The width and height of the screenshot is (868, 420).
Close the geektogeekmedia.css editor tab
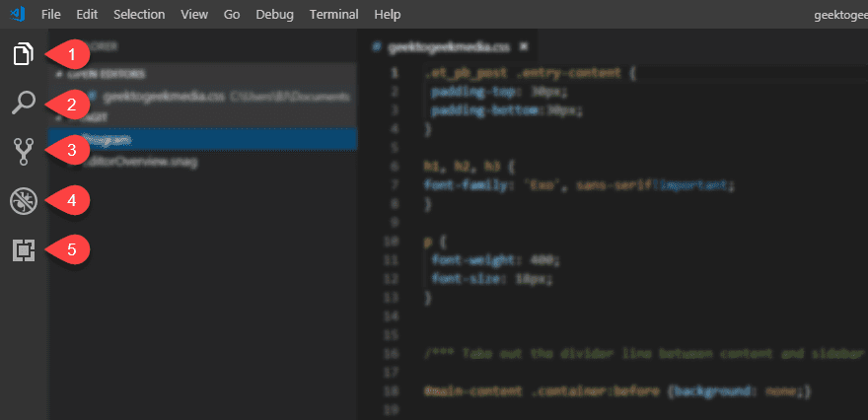tap(523, 47)
